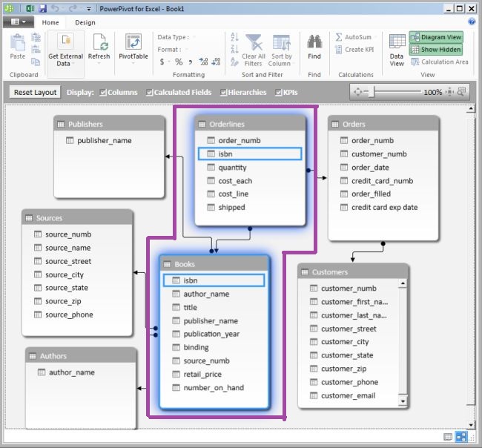482x448 pixels.
Task: Click diagram scrollbar up arrow
Action: click(471, 108)
